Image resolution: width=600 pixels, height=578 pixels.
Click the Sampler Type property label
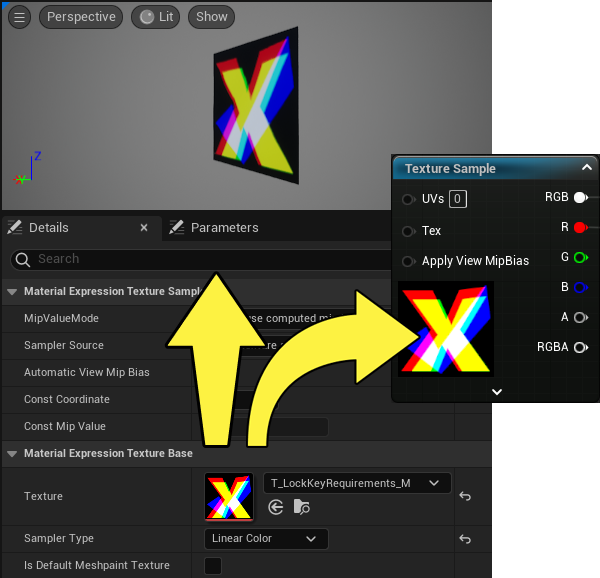point(59,539)
